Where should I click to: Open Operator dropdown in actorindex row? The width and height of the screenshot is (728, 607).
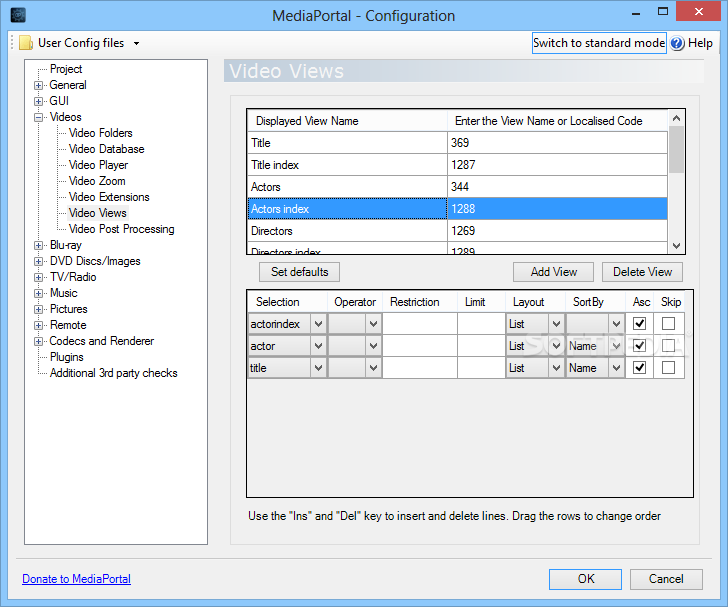pyautogui.click(x=373, y=324)
